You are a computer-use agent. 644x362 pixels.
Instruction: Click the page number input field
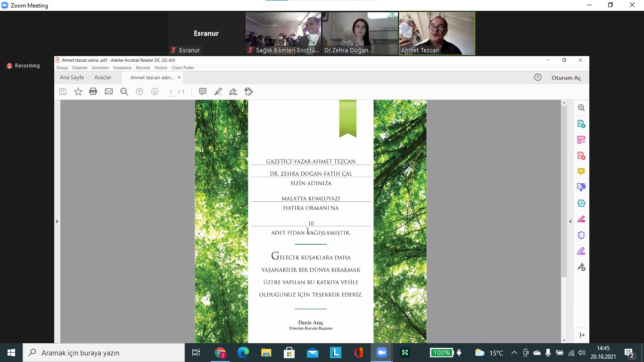click(171, 91)
